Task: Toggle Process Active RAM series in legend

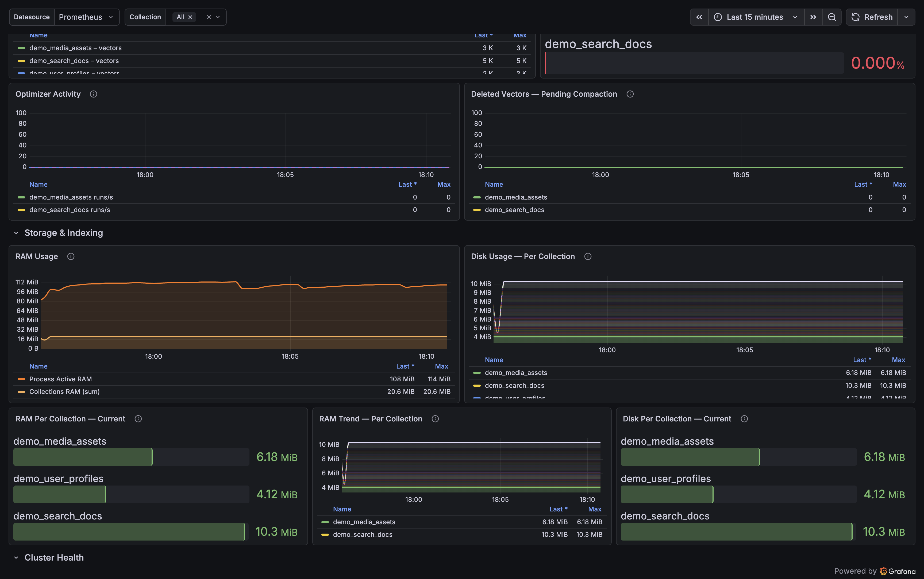Action: pyautogui.click(x=60, y=379)
